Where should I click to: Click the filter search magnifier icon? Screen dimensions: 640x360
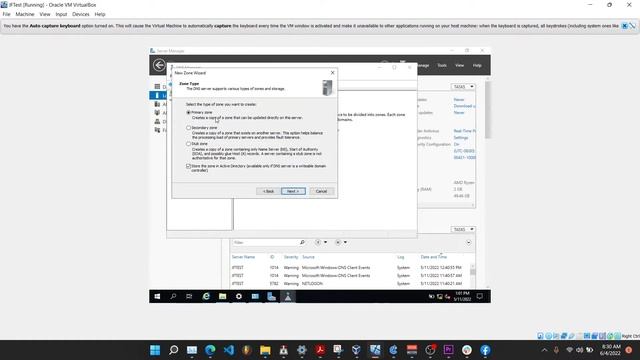[302, 242]
